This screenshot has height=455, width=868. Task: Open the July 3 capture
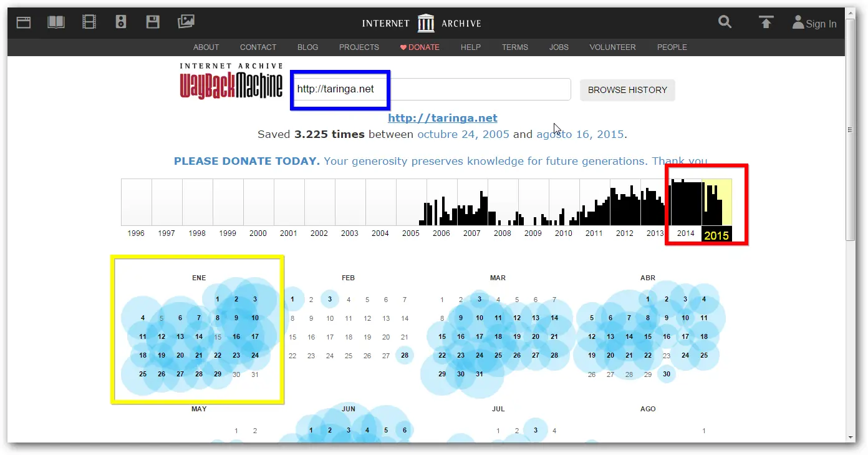pyautogui.click(x=536, y=431)
